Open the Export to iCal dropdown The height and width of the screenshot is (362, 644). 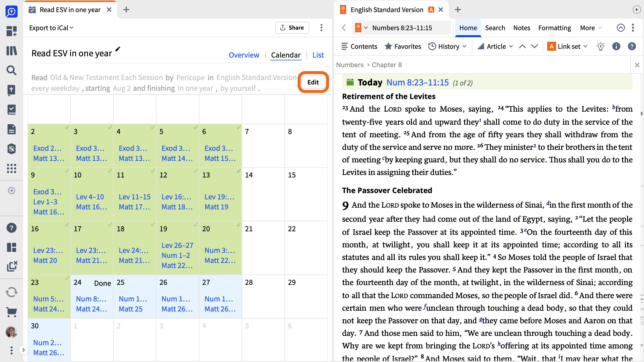(51, 28)
